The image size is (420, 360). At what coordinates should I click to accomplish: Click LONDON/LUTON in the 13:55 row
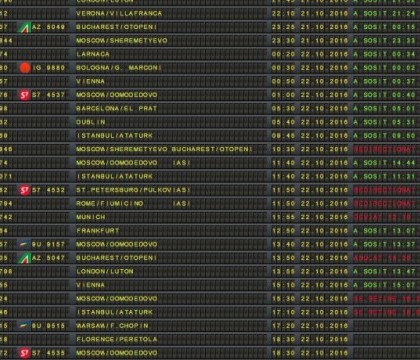[x=105, y=272]
